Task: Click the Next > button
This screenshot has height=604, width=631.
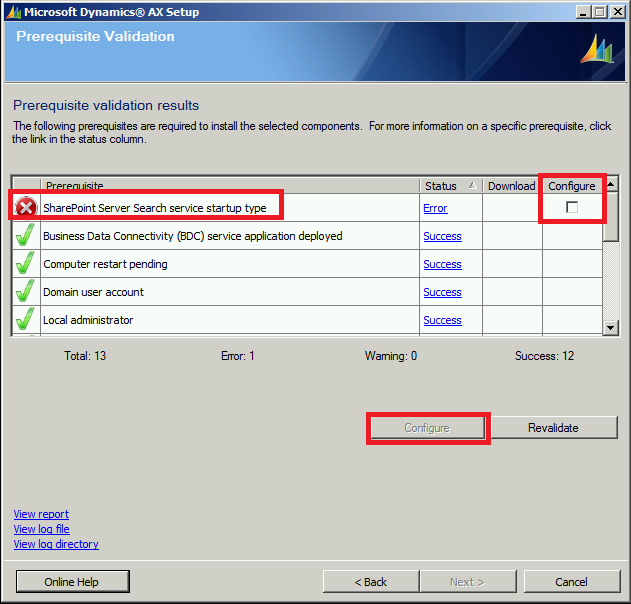Action: pos(468,581)
